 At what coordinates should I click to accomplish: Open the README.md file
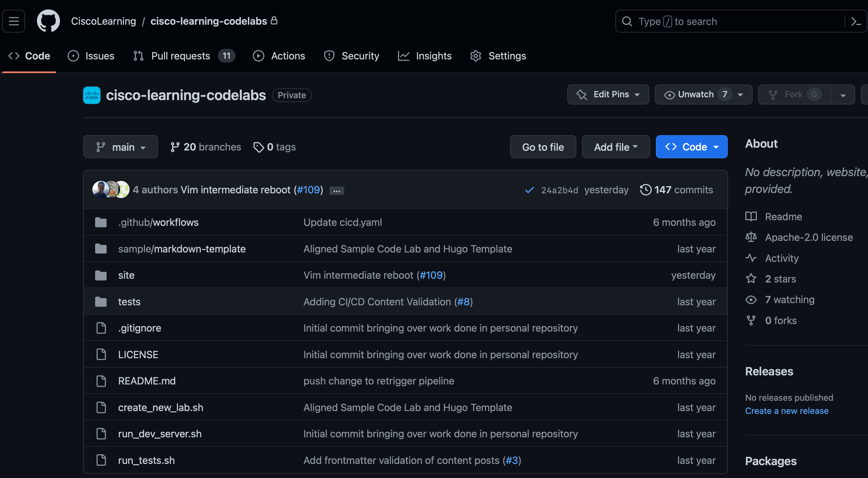click(147, 381)
